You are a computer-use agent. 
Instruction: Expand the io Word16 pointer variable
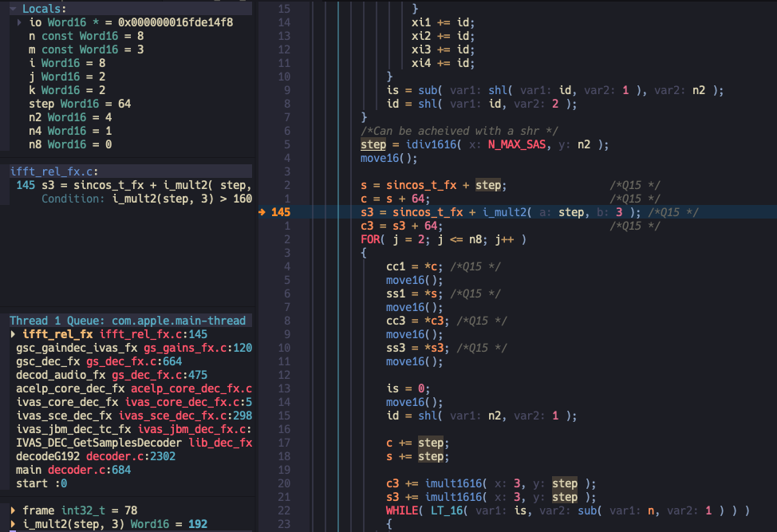coord(20,22)
